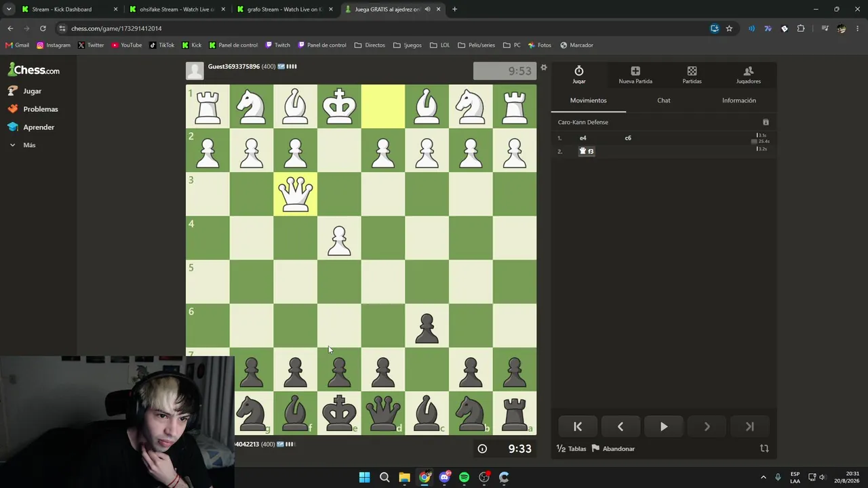Open Chrome three-dot menu
868x488 pixels.
pos(858,28)
